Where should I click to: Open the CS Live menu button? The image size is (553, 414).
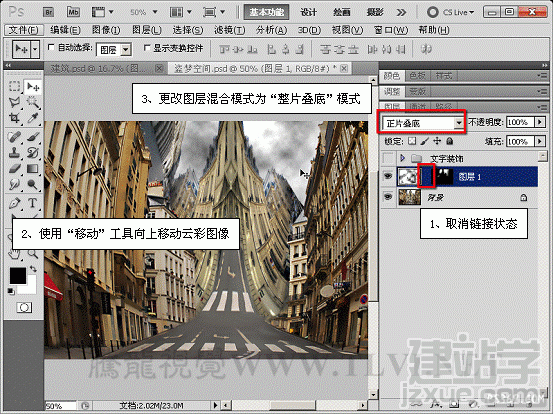pyautogui.click(x=451, y=12)
